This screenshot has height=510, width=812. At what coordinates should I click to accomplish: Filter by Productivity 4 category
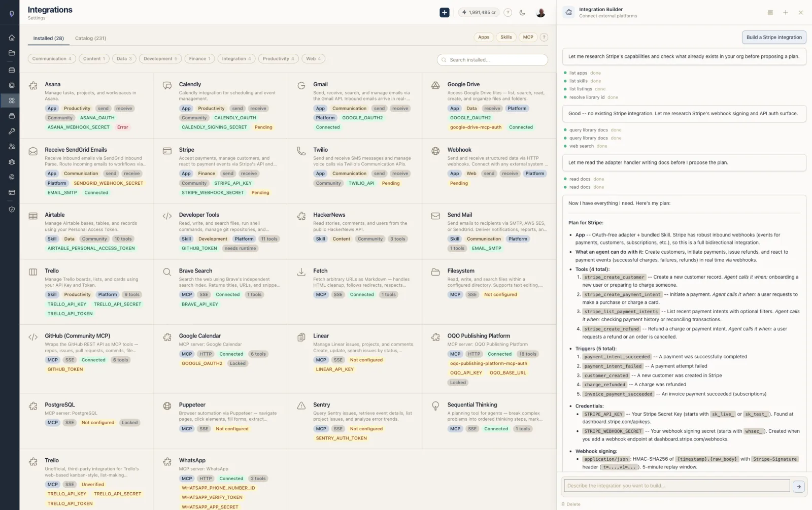pos(278,59)
